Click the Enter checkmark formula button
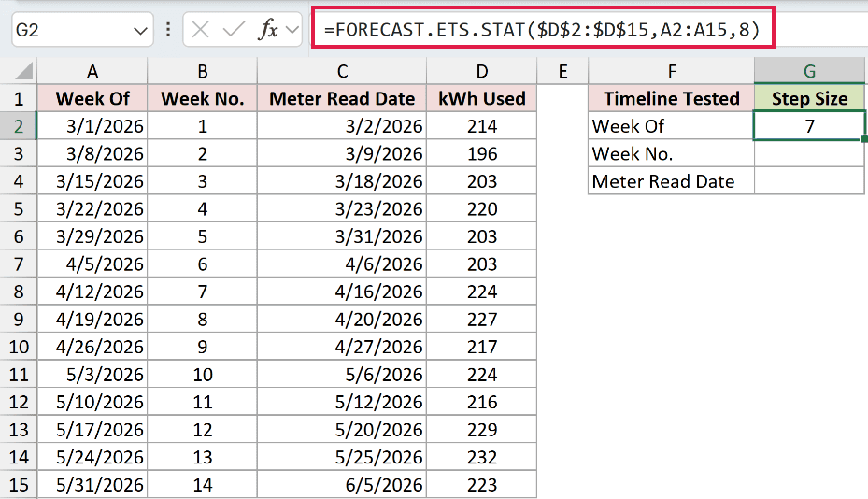This screenshot has width=868, height=499. pyautogui.click(x=234, y=29)
